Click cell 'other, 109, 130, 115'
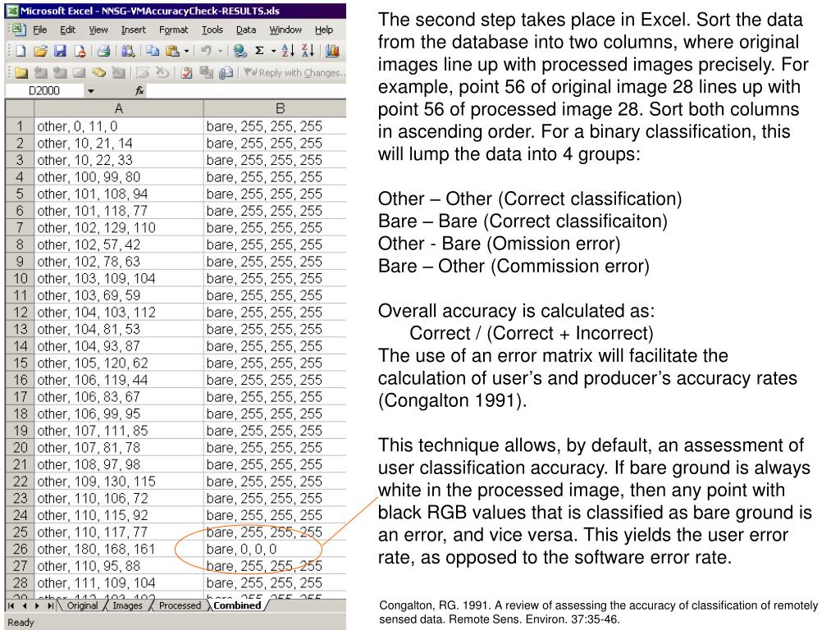 pos(119,482)
